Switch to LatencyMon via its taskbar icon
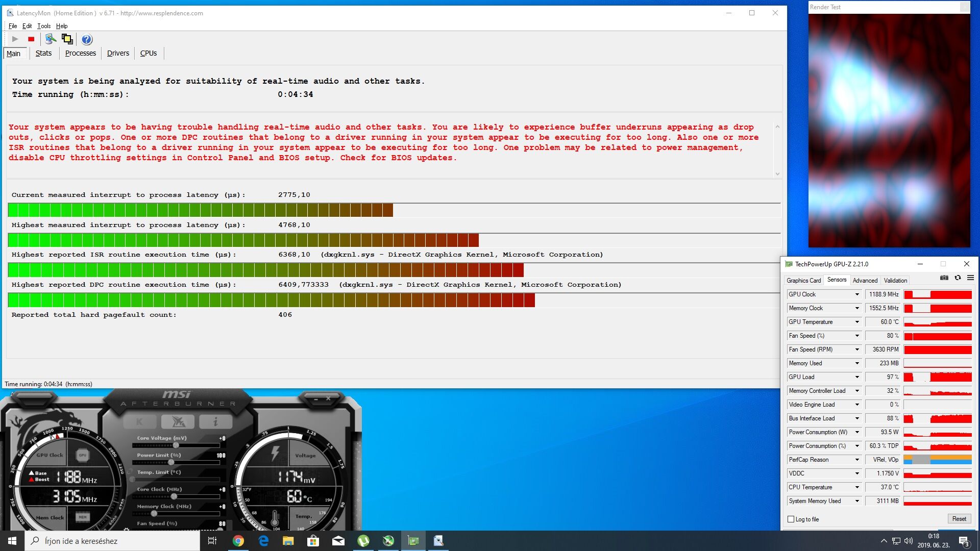Image resolution: width=980 pixels, height=551 pixels. tap(438, 541)
